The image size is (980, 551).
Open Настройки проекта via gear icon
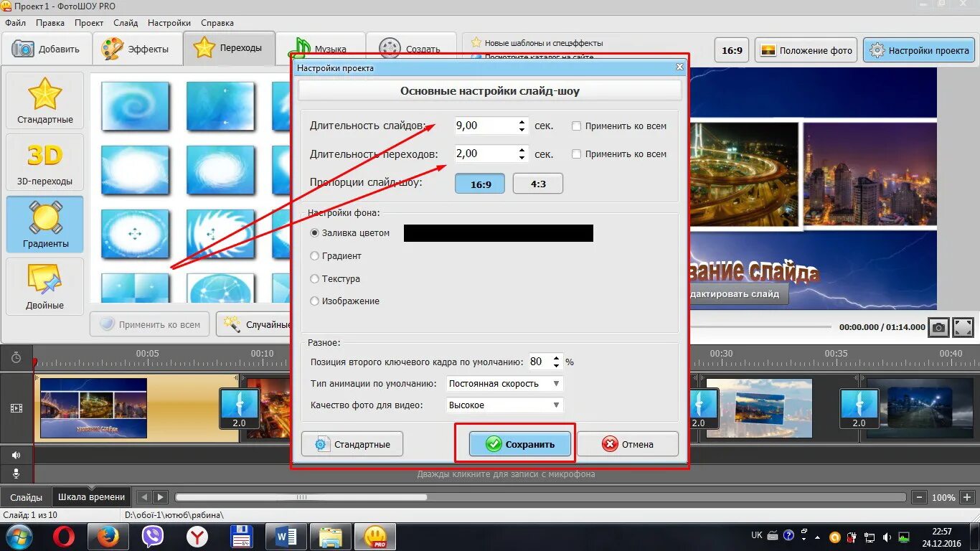[918, 50]
